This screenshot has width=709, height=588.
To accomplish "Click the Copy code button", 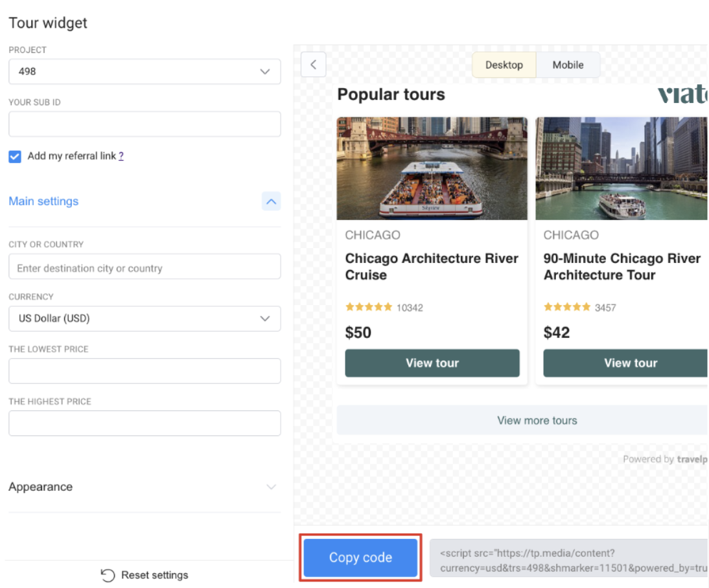I will tap(360, 558).
